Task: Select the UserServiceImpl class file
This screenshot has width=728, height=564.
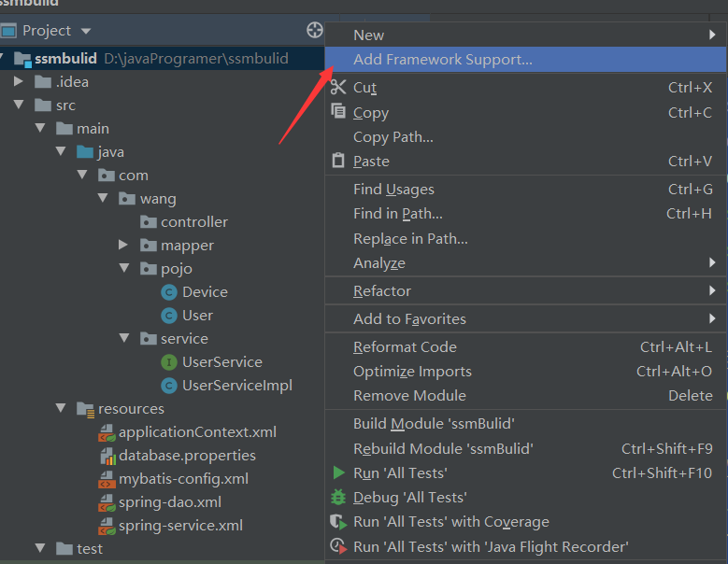Action: [x=236, y=386]
